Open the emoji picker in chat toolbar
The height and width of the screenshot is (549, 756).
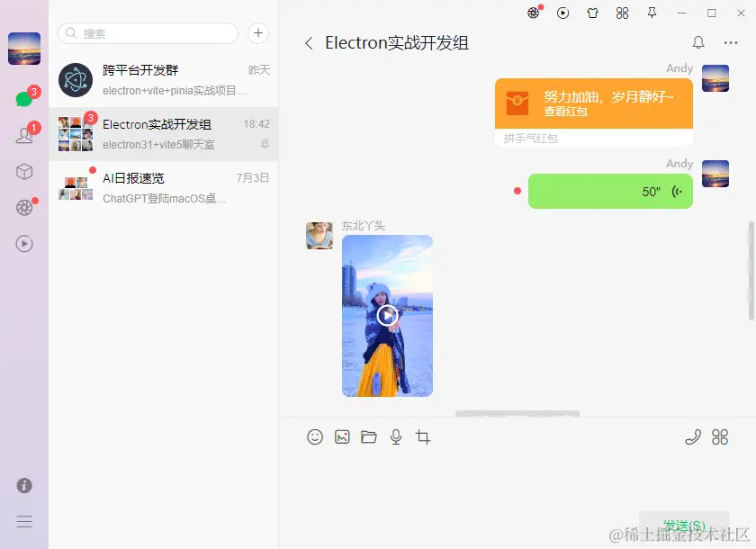point(315,436)
